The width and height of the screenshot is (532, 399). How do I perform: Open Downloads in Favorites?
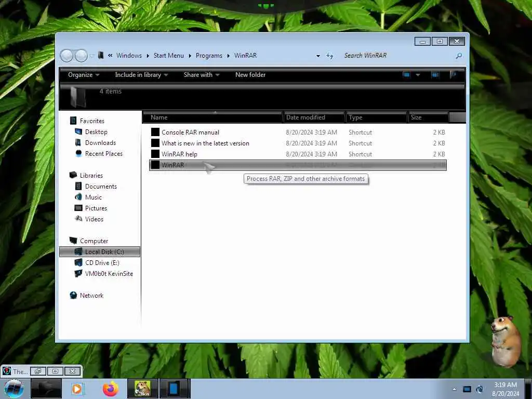(100, 142)
